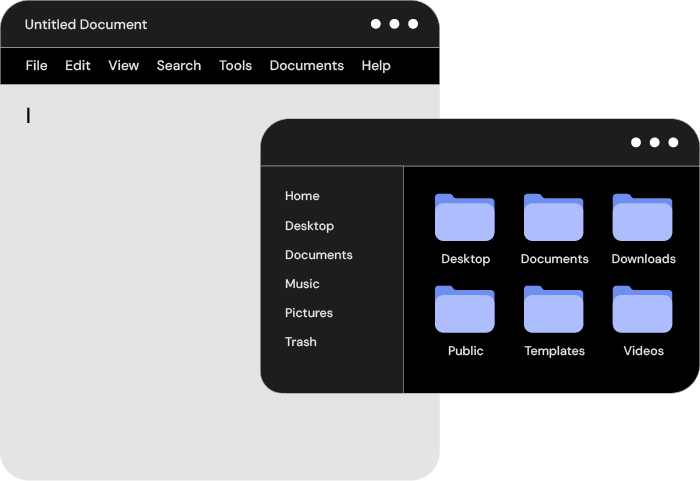
Task: Select the Tools menu
Action: click(236, 66)
